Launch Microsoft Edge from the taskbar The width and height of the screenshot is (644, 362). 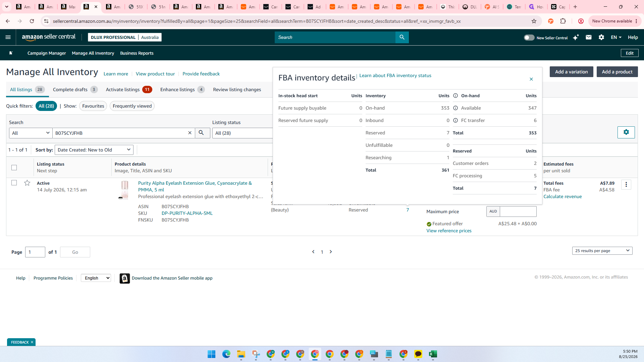coord(226,354)
